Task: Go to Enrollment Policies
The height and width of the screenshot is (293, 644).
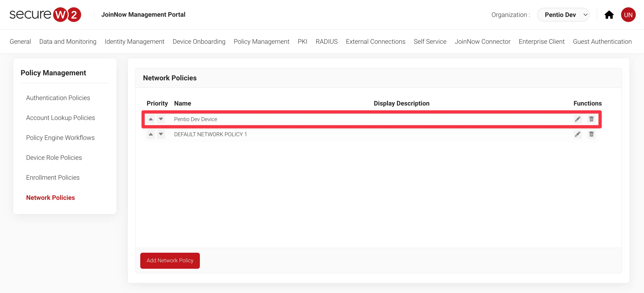Action: [x=53, y=177]
